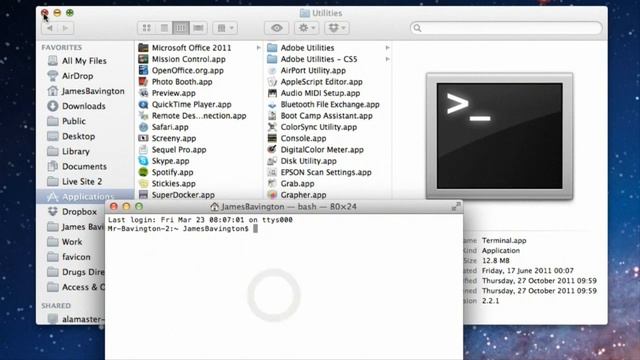This screenshot has width=640, height=360.
Task: Expand the Microsoft Office 2011 folder arrow
Action: 258,48
